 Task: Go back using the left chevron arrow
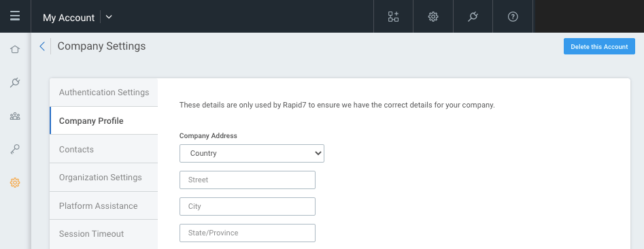[42, 46]
